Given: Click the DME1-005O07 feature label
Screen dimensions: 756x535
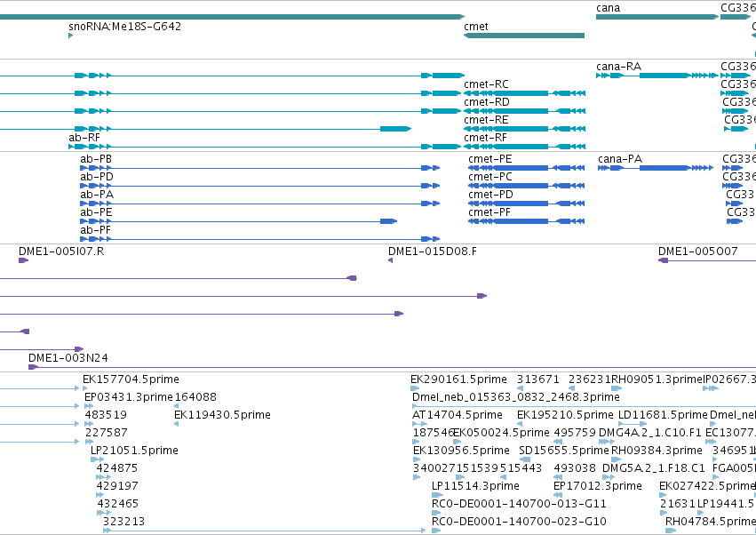Looking at the screenshot, I should (x=697, y=252).
